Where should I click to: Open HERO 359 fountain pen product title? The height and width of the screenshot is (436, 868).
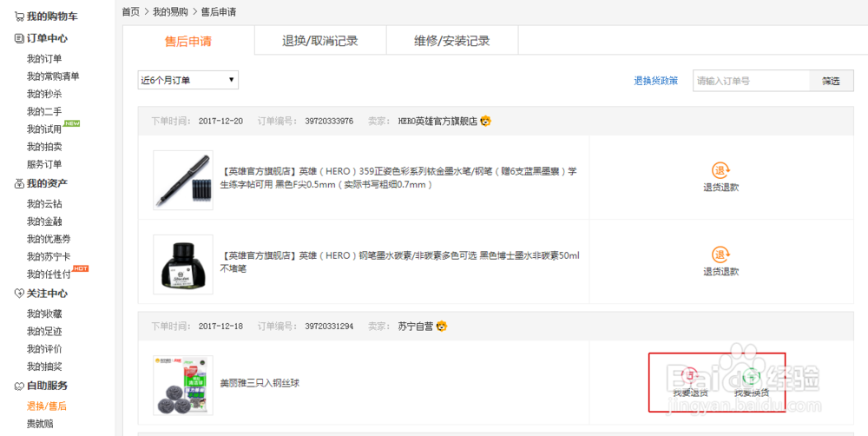[x=398, y=178]
